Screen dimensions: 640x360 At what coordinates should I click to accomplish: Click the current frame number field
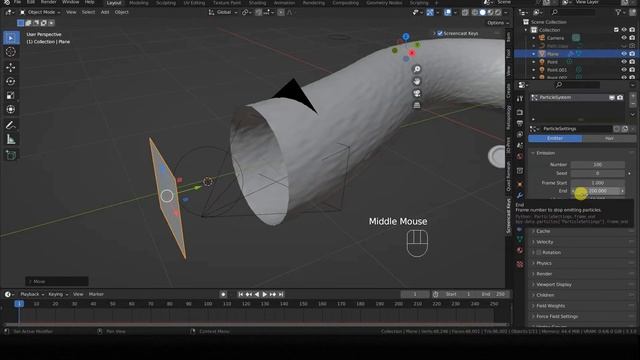415,294
